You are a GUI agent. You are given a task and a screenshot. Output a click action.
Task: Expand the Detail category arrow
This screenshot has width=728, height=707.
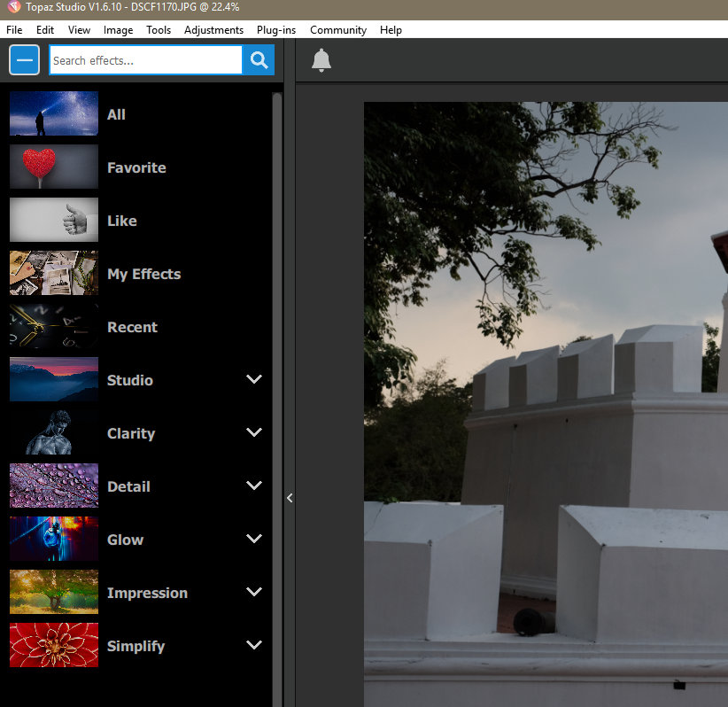coord(254,486)
